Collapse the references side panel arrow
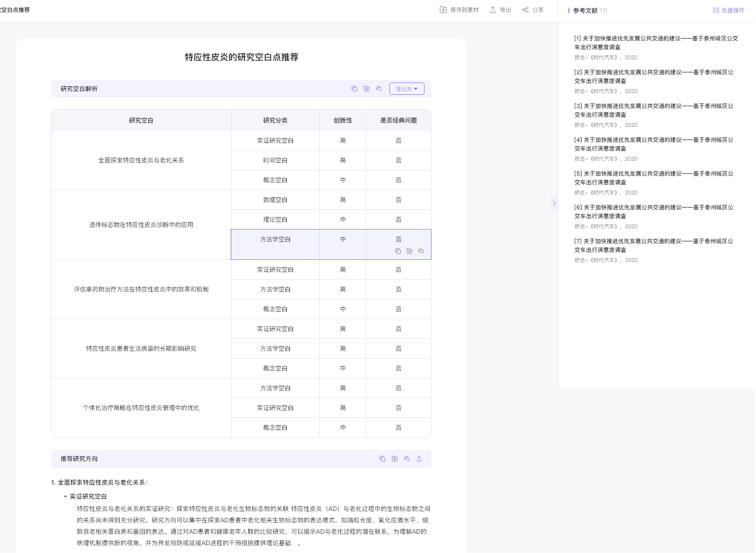Viewport: 756px width, 553px height. (554, 203)
